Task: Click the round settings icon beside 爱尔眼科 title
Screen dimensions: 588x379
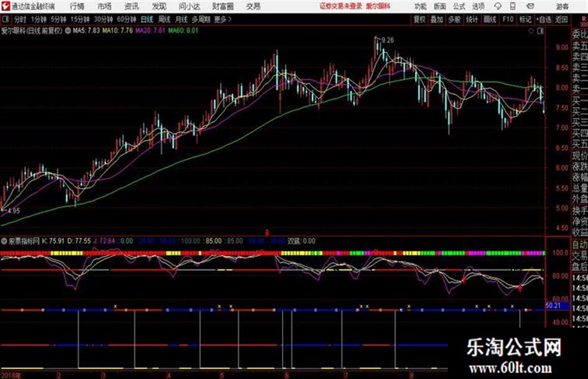Action: click(68, 30)
